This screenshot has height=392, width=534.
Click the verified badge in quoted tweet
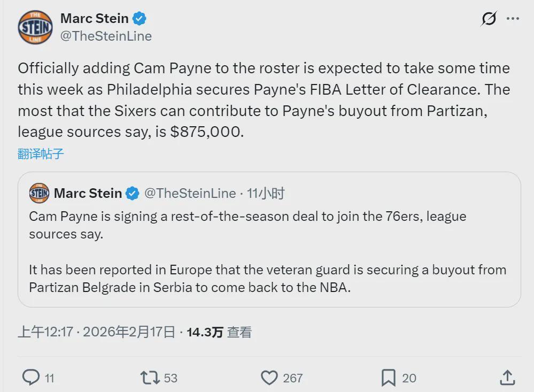[x=133, y=193]
